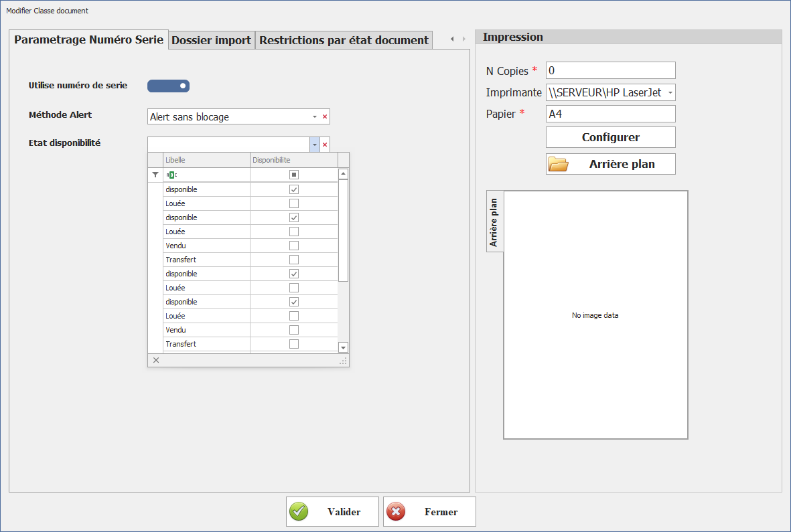Open the Imprimante printer dropdown
This screenshot has width=791, height=532.
point(670,93)
